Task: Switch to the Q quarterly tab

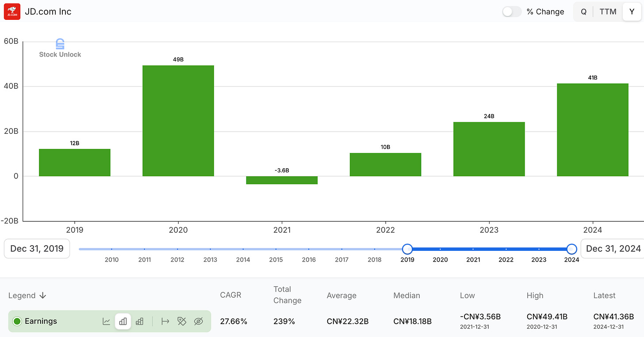Action: tap(583, 11)
